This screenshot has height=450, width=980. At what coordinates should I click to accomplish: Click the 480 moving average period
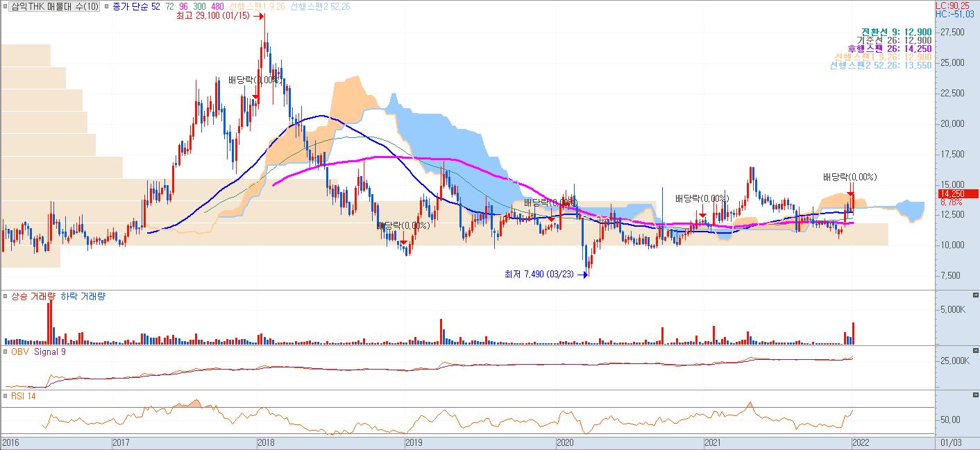click(218, 6)
